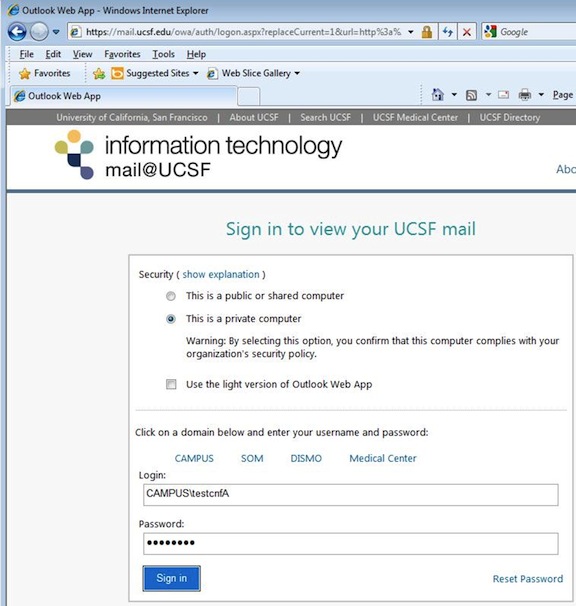Choose the Medical Center domain link
Screen dimensions: 576x606
pos(383,458)
